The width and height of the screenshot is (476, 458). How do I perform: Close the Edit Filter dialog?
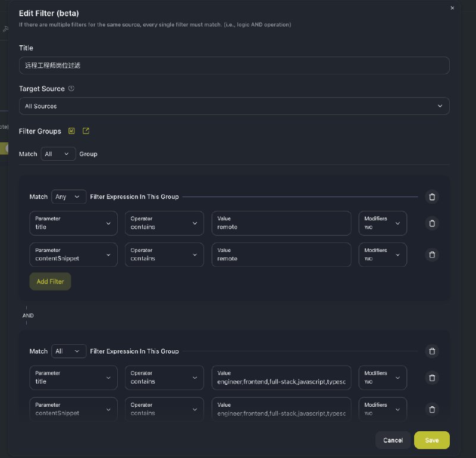pyautogui.click(x=452, y=8)
